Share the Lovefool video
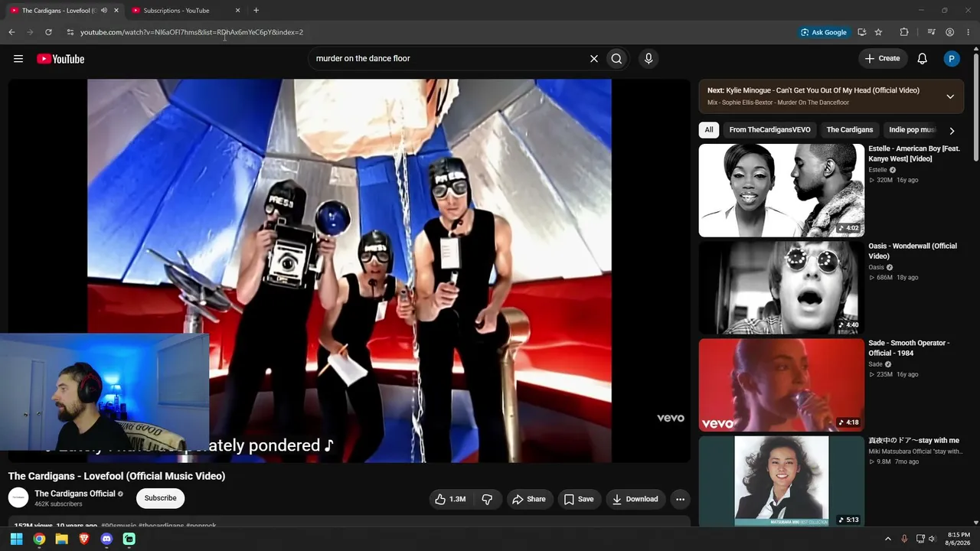 [x=529, y=499]
